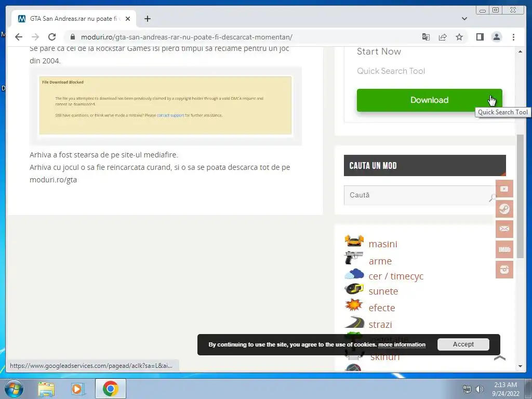Image resolution: width=532 pixels, height=399 pixels.
Task: Click the search magnifier icon
Action: pos(491,197)
